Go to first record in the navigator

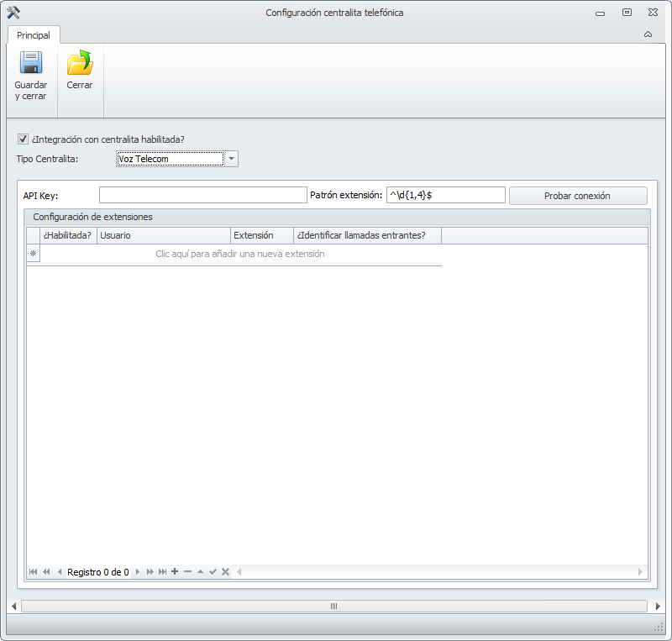[x=33, y=571]
